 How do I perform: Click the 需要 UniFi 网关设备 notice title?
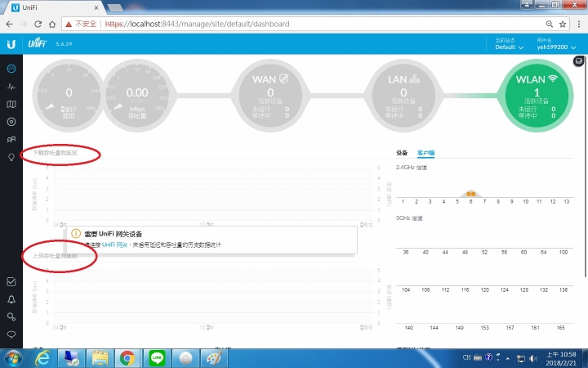pos(113,234)
